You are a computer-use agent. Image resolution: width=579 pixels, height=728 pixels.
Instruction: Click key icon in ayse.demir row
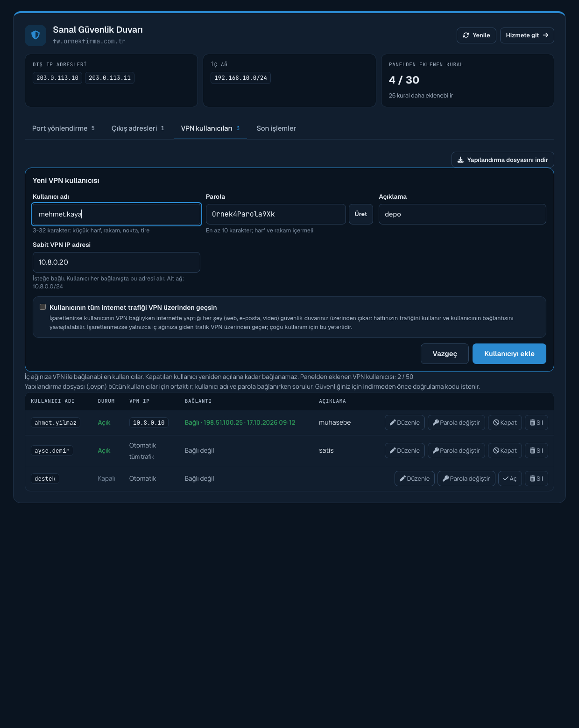[x=436, y=451]
